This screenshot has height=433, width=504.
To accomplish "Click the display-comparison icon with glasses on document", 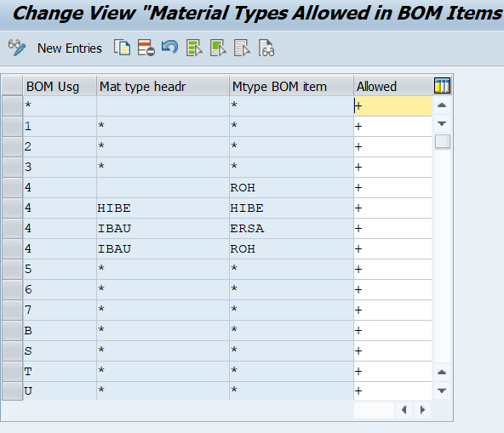I will [x=266, y=48].
